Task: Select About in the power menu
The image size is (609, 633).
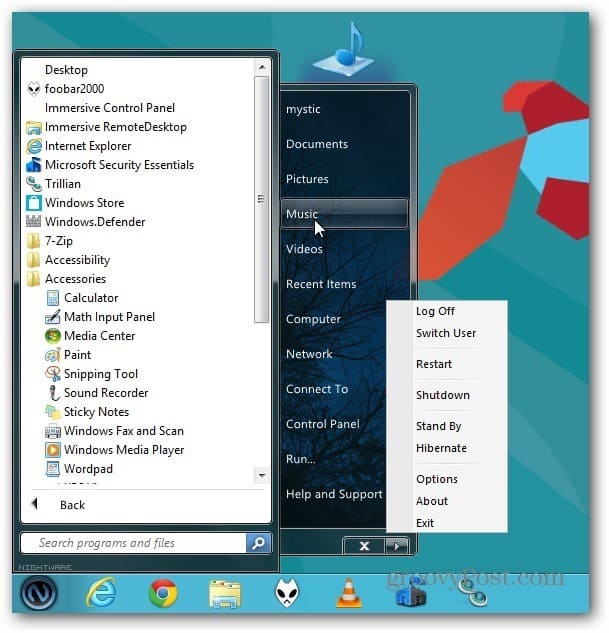Action: (432, 501)
